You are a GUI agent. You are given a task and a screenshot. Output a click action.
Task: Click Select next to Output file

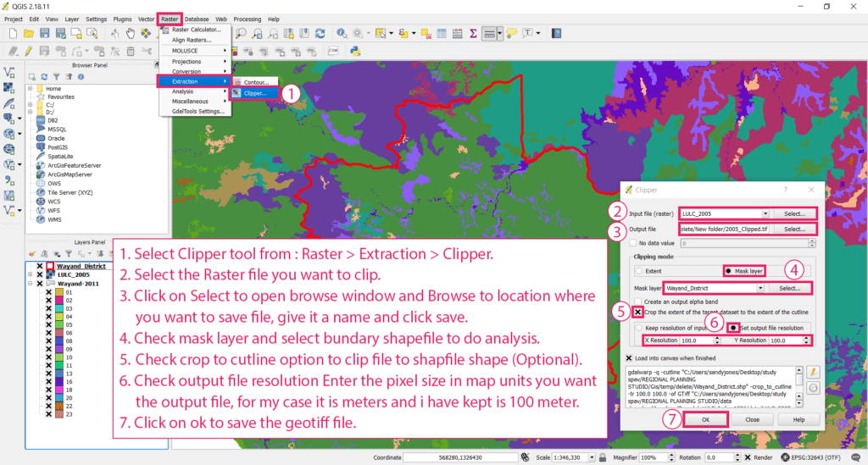coord(794,229)
